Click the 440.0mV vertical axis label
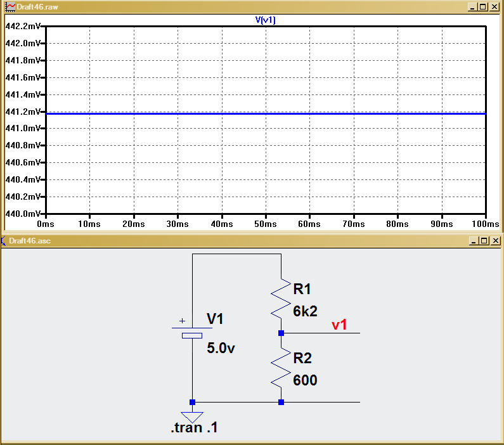Screen dimensions: 504x445 pyautogui.click(x=23, y=214)
